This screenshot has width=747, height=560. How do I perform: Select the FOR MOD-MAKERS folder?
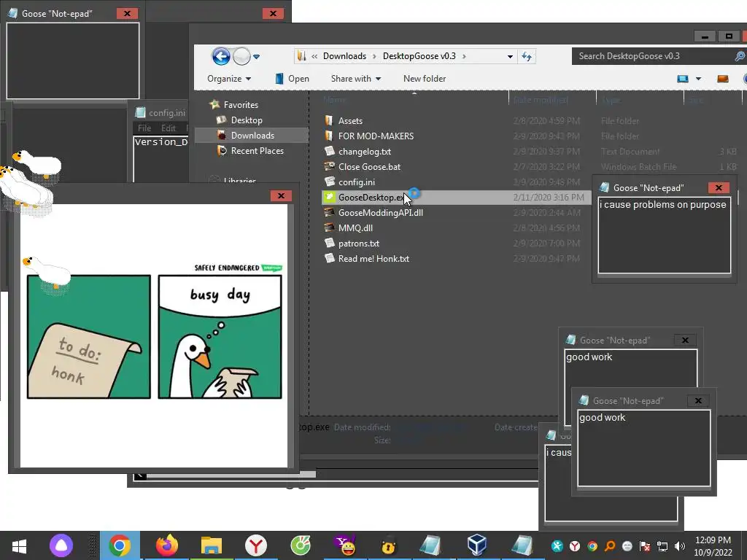point(376,136)
